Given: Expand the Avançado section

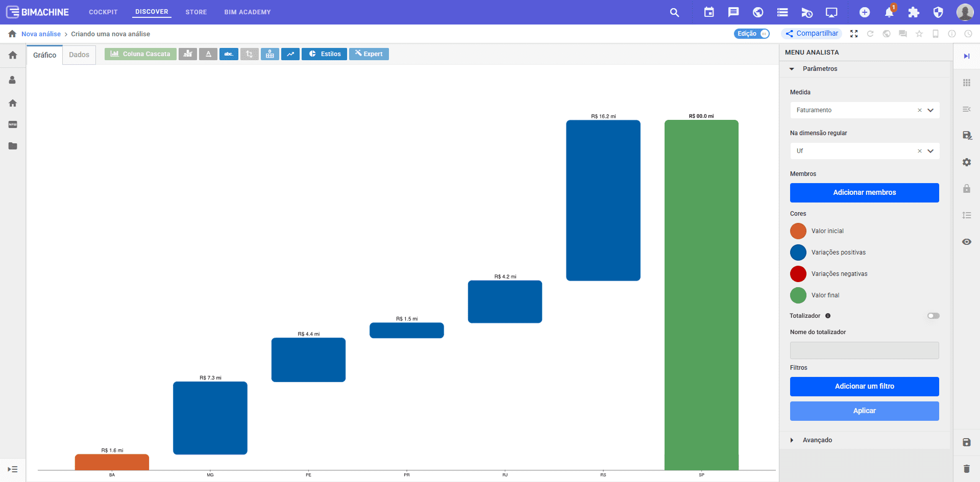Looking at the screenshot, I should coord(817,440).
